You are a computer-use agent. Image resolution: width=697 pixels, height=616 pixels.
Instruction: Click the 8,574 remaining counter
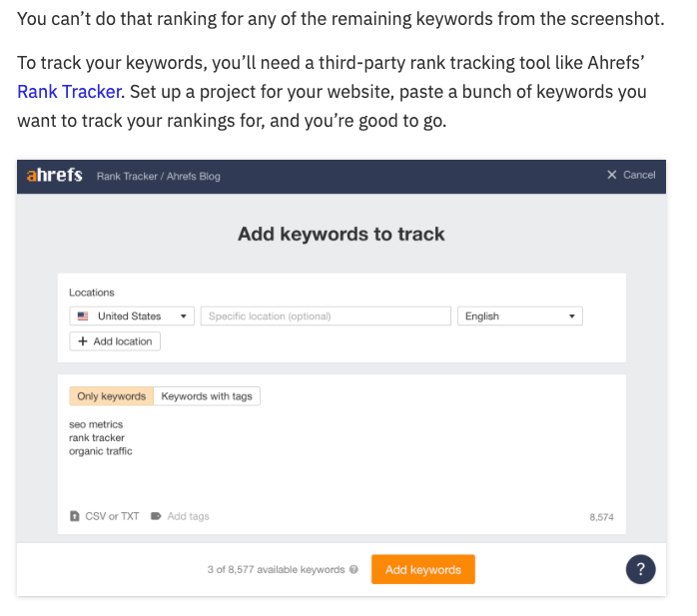601,517
